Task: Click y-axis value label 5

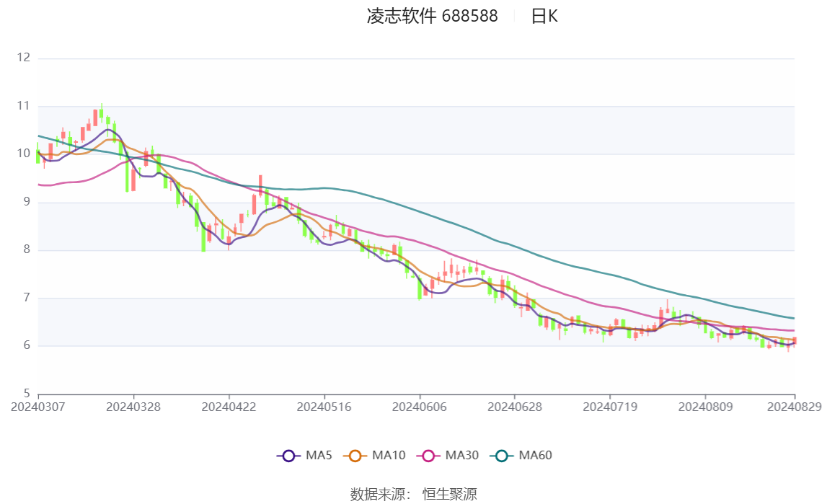Action: [27, 393]
